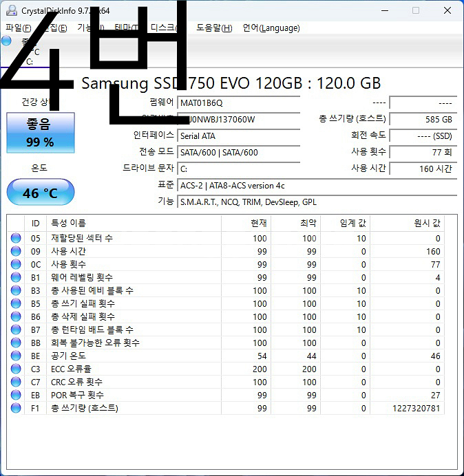
Task: Click raw value 27 in row EB
Action: point(436,396)
